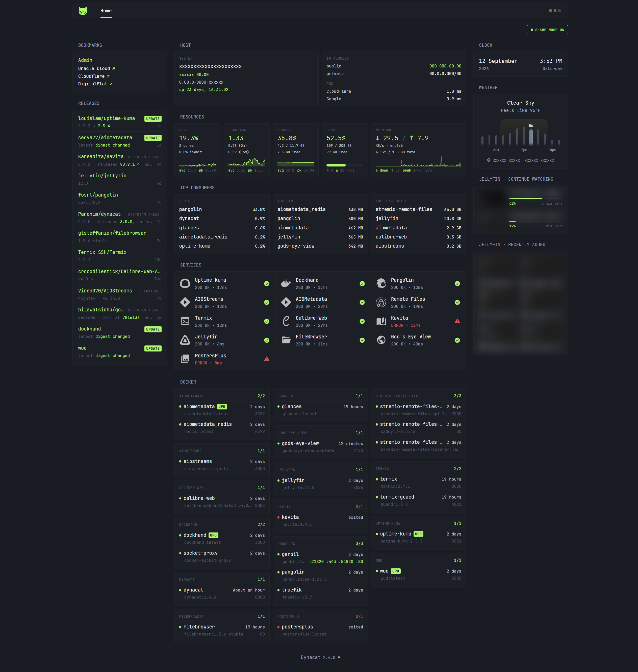Select the traefik container row
638x672 pixels.
[320, 593]
